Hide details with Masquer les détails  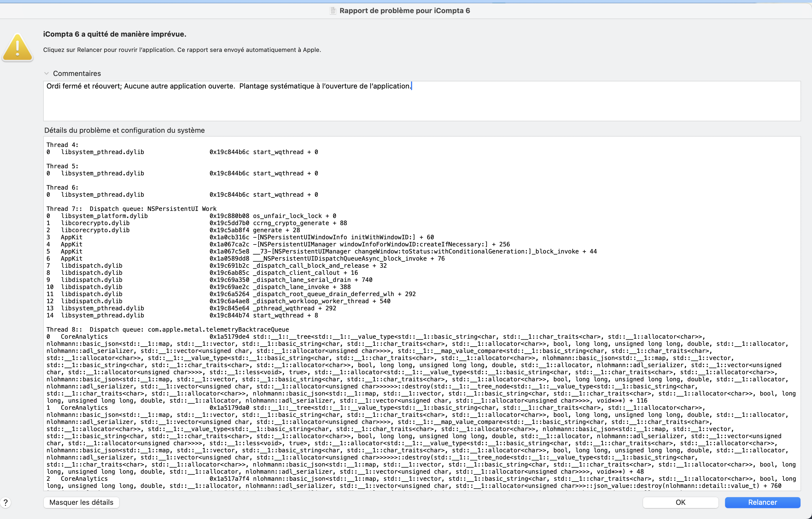pyautogui.click(x=81, y=502)
